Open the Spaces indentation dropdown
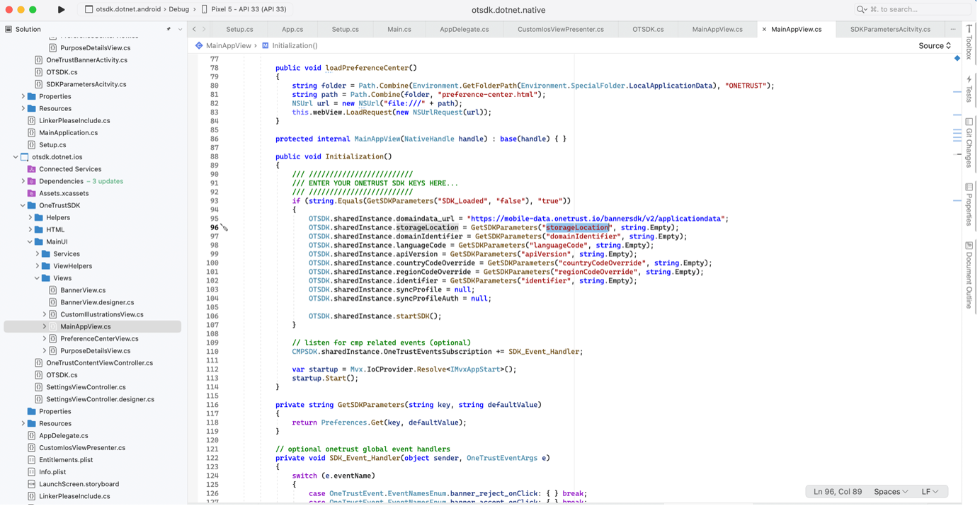Image resolution: width=980 pixels, height=506 pixels. coord(891,492)
